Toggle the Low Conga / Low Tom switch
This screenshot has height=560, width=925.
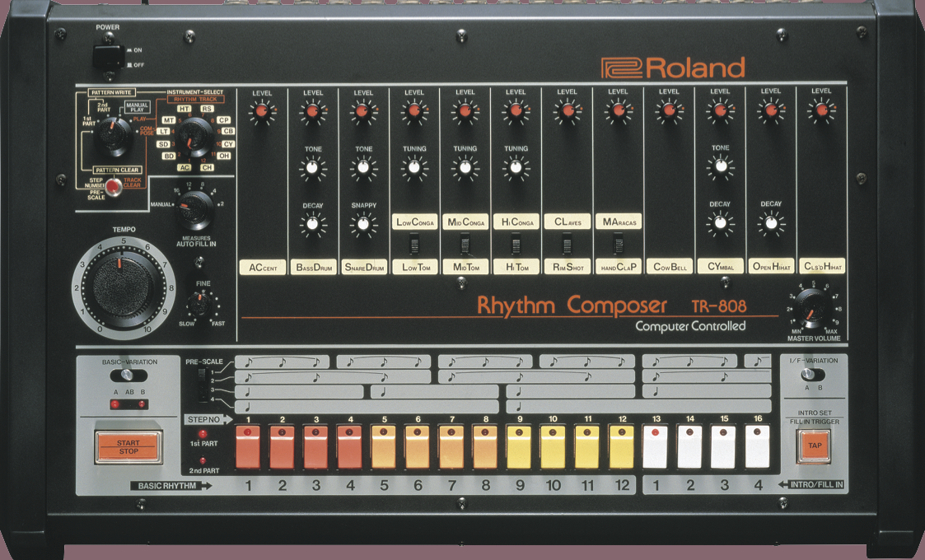[414, 244]
